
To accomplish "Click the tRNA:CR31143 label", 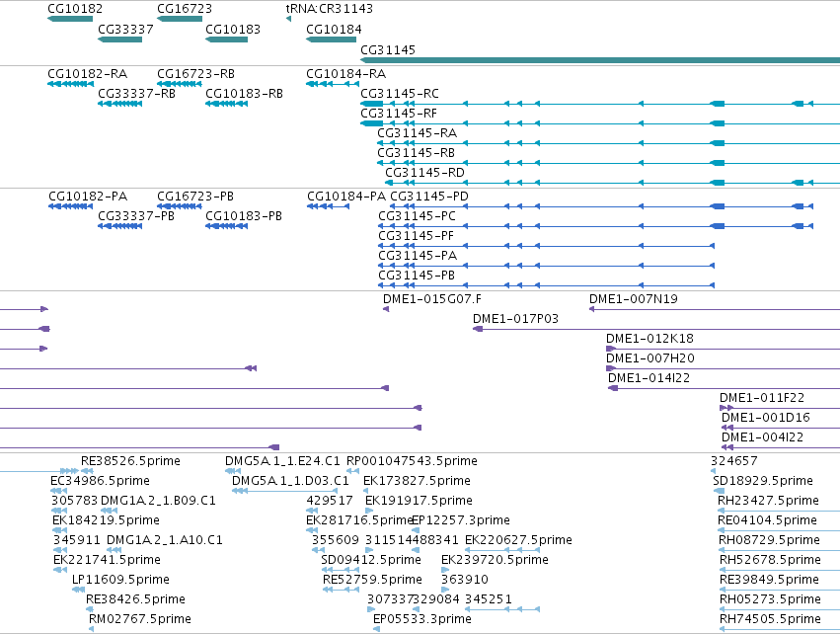I will point(330,9).
